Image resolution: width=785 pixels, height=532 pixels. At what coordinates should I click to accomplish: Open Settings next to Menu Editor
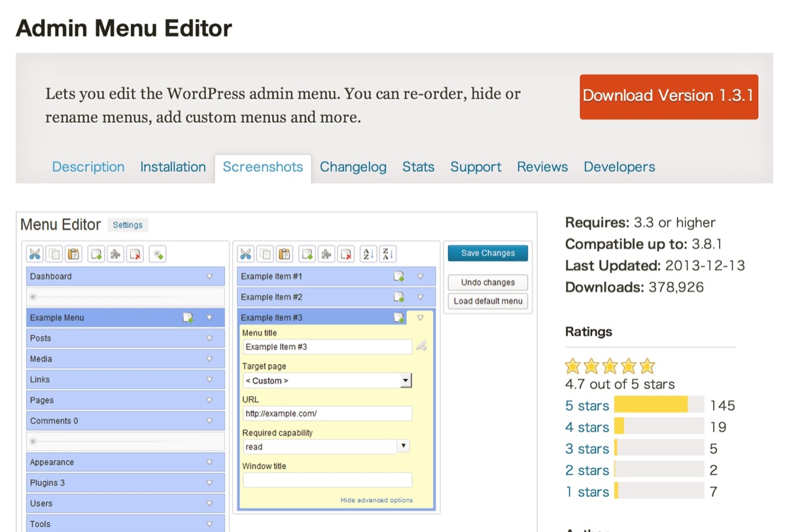pos(128,225)
